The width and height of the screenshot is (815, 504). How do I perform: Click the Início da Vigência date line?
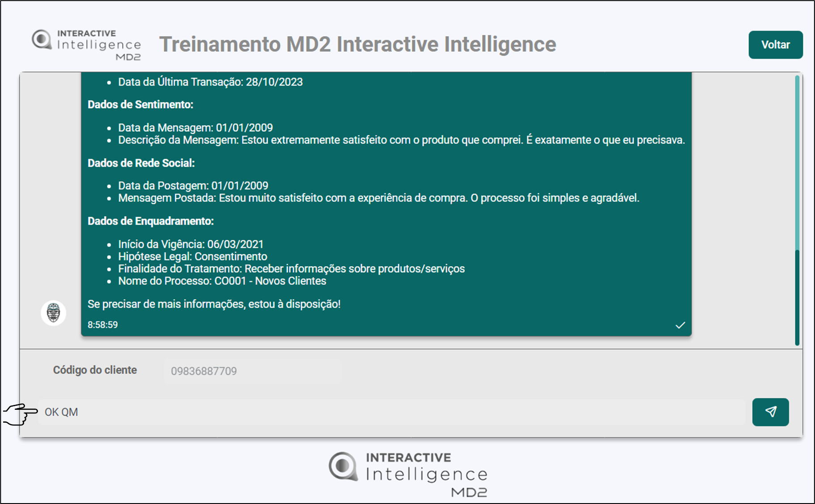(x=191, y=244)
